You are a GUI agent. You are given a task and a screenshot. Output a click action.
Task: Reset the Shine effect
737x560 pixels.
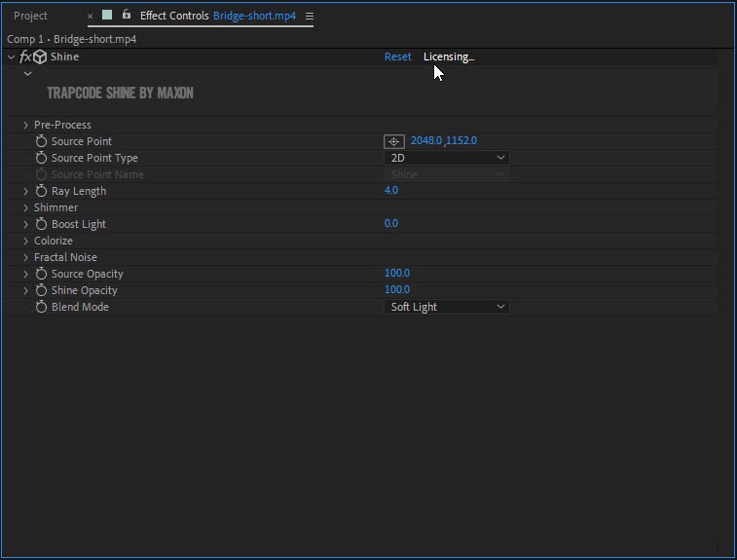[397, 56]
